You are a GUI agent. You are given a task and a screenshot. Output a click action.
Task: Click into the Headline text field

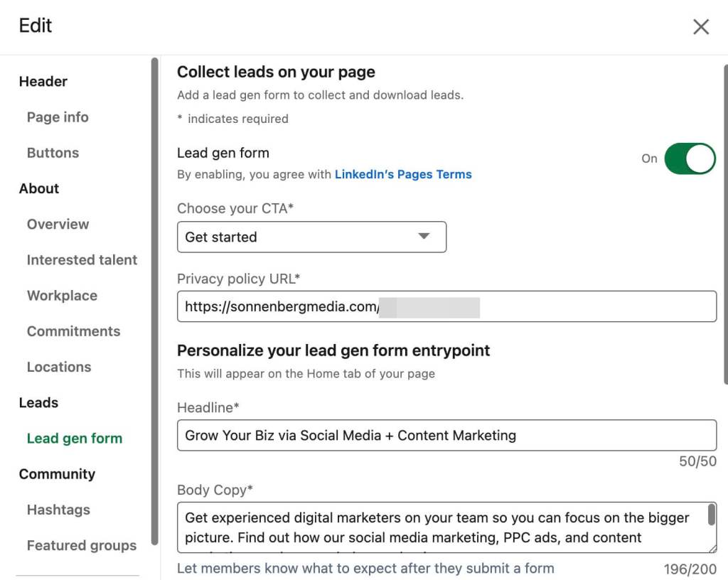click(446, 435)
